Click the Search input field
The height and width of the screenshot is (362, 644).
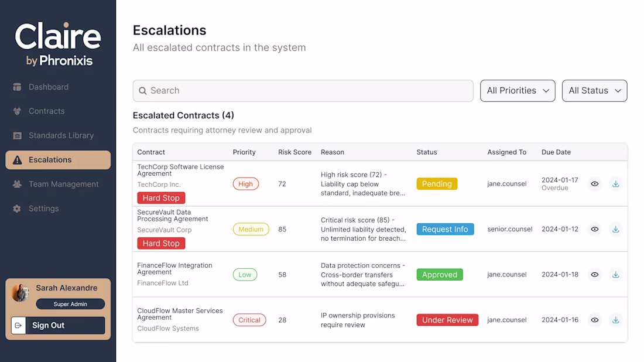click(303, 91)
